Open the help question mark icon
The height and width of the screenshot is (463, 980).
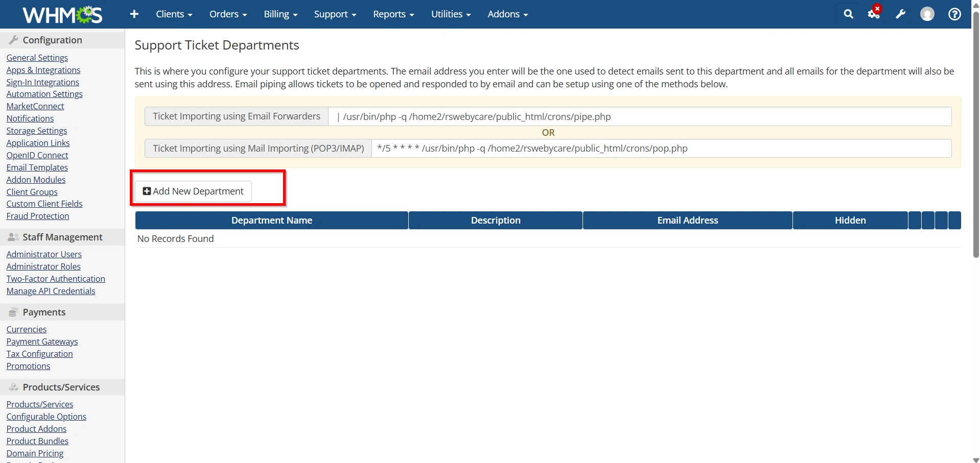[954, 14]
